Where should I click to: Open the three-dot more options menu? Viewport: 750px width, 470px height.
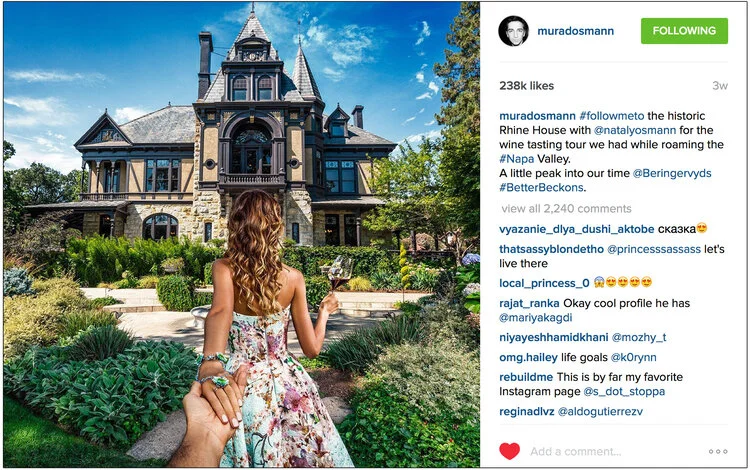pyautogui.click(x=718, y=451)
